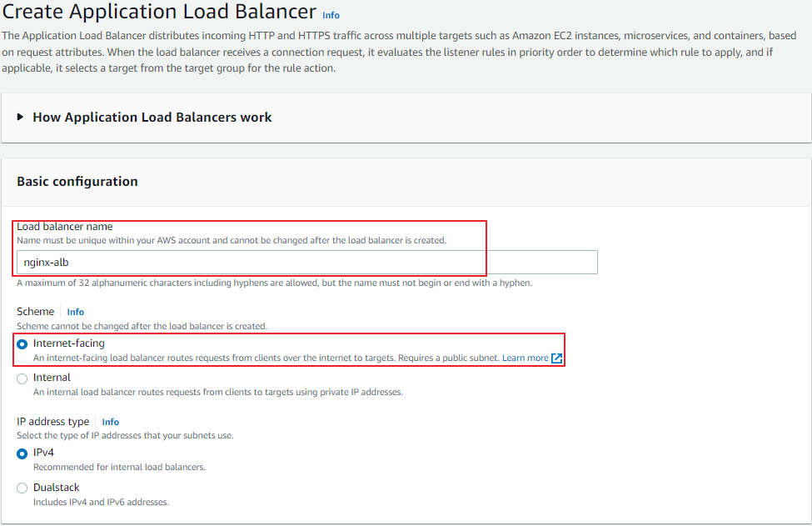Image resolution: width=812 pixels, height=526 pixels.
Task: Click the 'Load balancer name' label
Action: pos(65,227)
